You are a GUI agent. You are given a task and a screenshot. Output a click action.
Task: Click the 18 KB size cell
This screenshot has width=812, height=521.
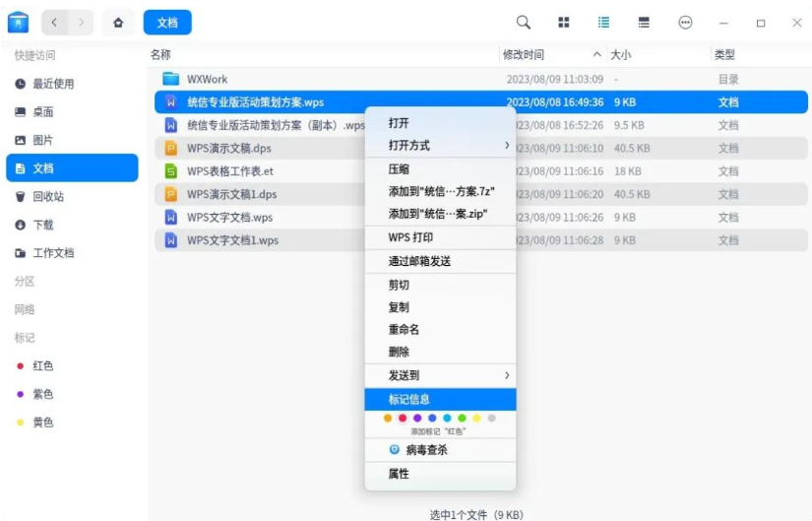[x=628, y=171]
